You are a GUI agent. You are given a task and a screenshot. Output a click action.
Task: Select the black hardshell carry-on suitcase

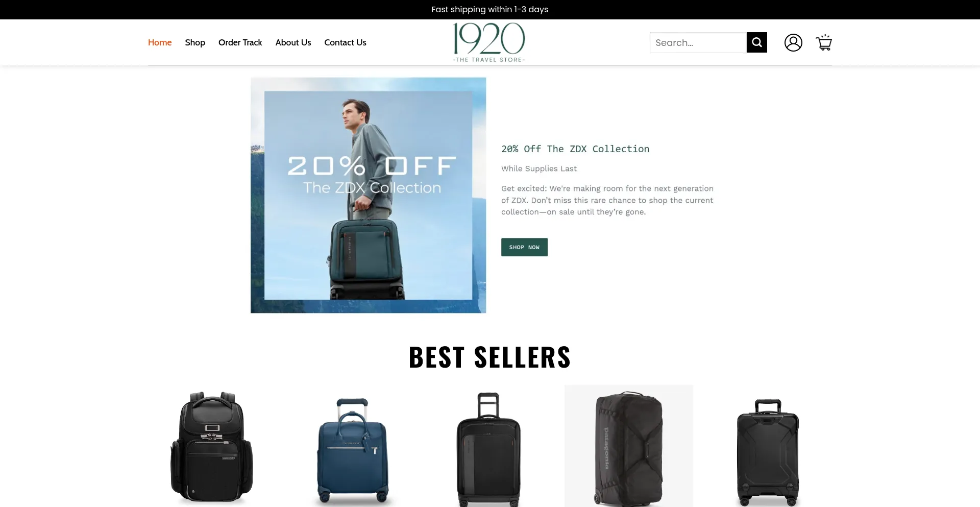(x=768, y=452)
